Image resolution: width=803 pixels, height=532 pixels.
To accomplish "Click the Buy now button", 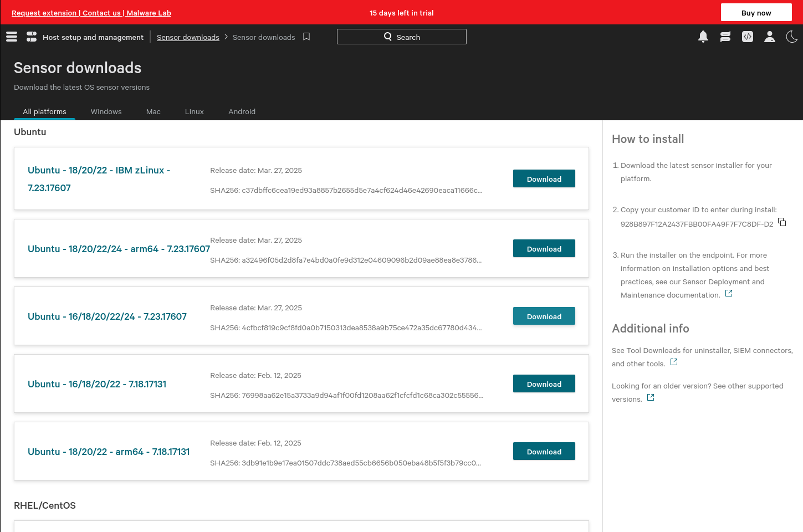I will 756,13.
